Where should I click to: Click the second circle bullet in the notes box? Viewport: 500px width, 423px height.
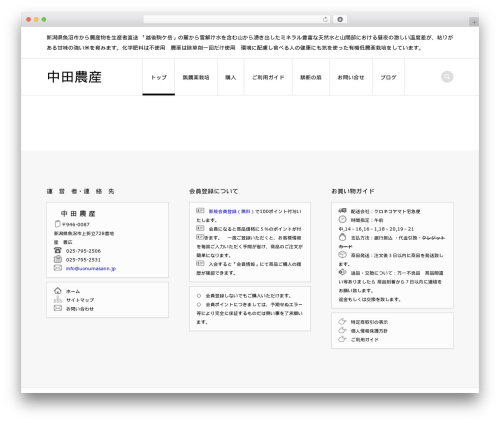[x=199, y=304]
